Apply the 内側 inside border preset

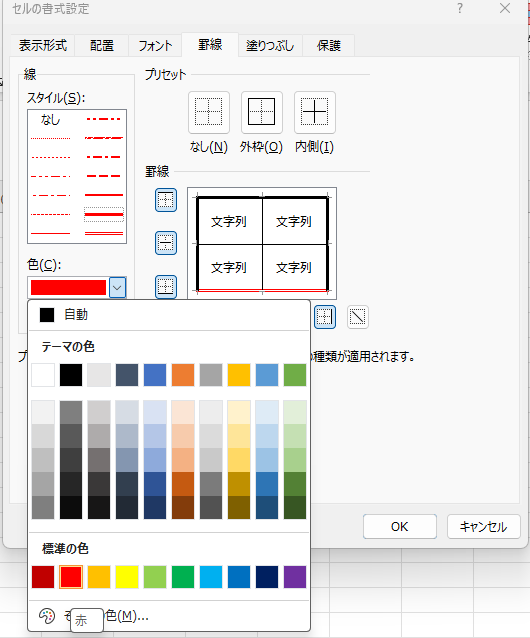tap(314, 112)
